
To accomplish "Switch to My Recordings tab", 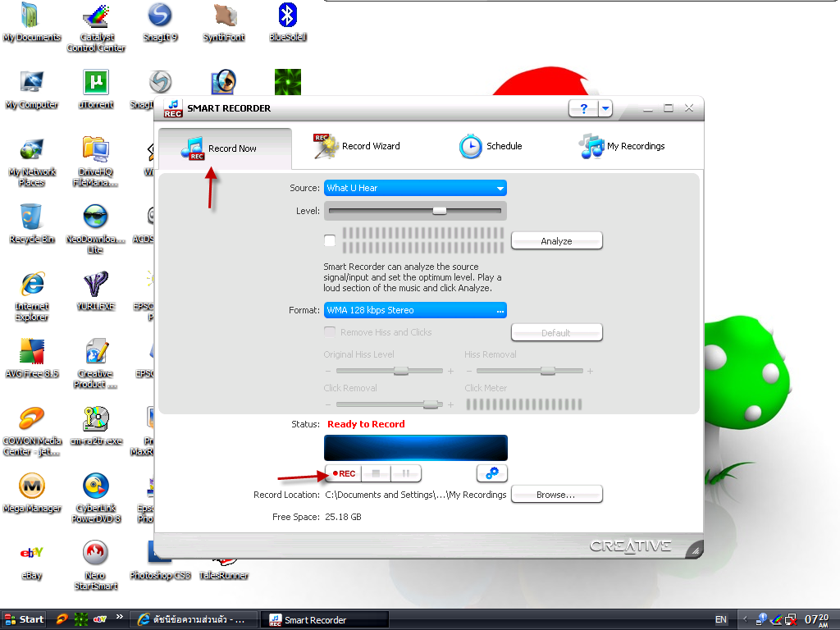I will click(622, 146).
